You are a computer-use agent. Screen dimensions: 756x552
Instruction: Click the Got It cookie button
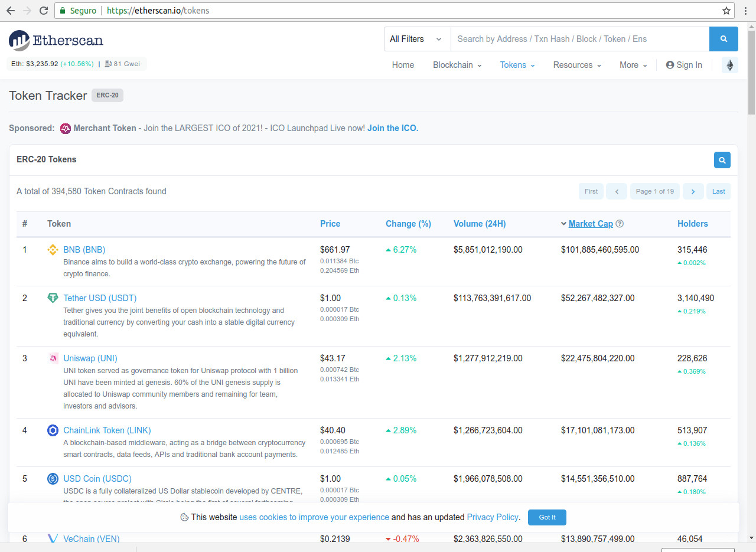tap(547, 517)
